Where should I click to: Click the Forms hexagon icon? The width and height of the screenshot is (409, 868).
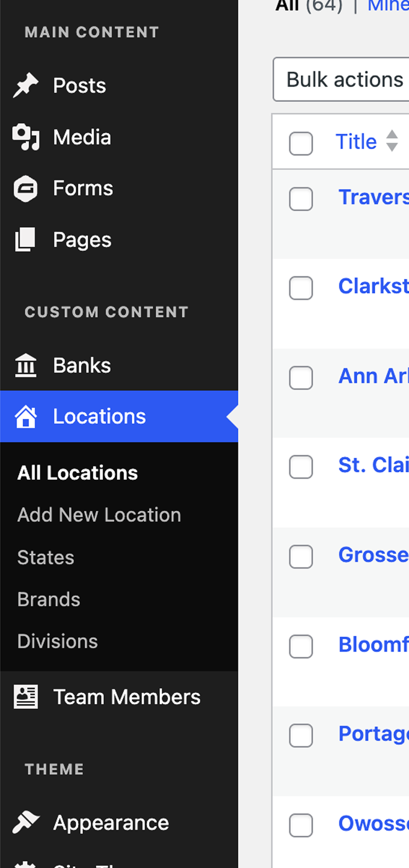(26, 189)
